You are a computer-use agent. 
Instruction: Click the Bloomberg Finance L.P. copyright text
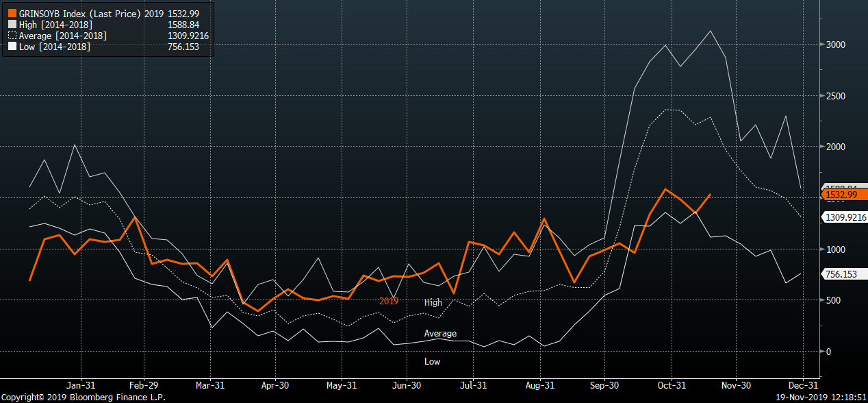pos(82,398)
